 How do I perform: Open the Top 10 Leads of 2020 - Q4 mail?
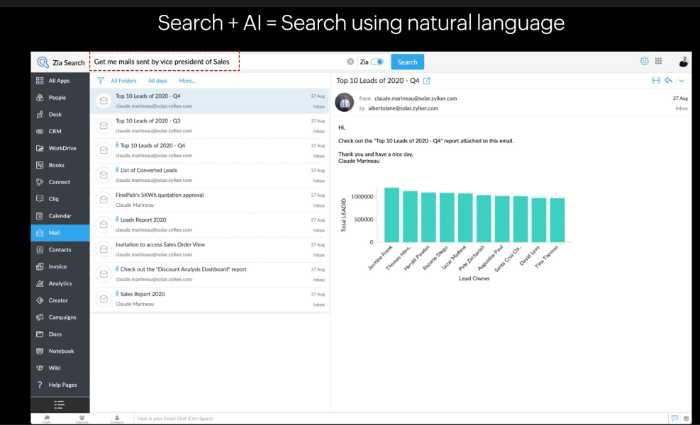[210, 101]
